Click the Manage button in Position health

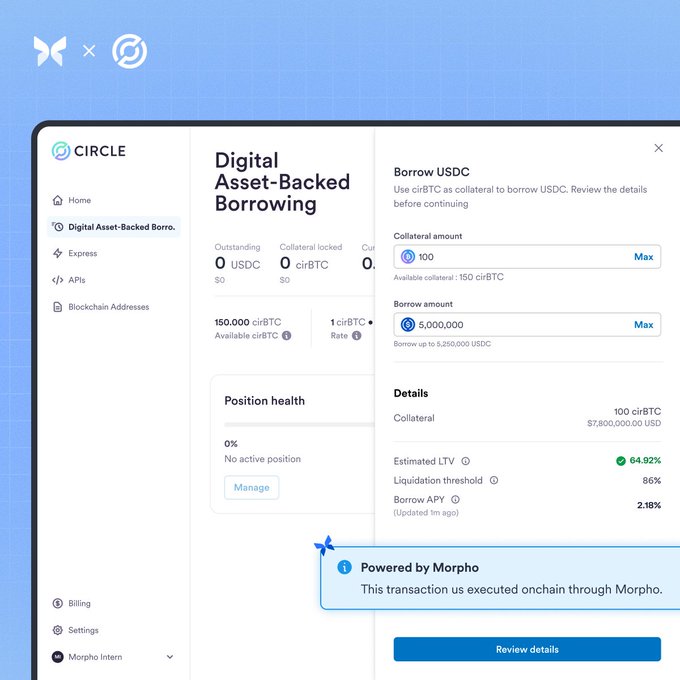(x=252, y=487)
